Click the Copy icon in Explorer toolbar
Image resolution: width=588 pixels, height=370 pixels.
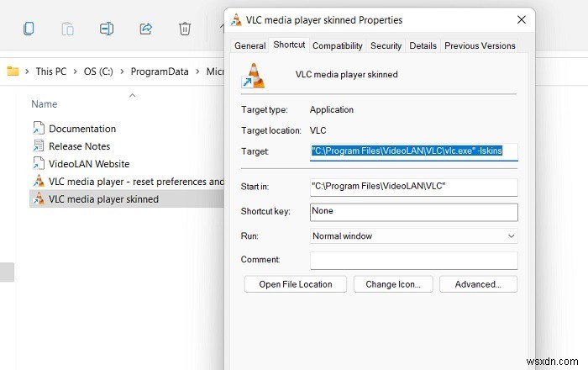tap(29, 29)
